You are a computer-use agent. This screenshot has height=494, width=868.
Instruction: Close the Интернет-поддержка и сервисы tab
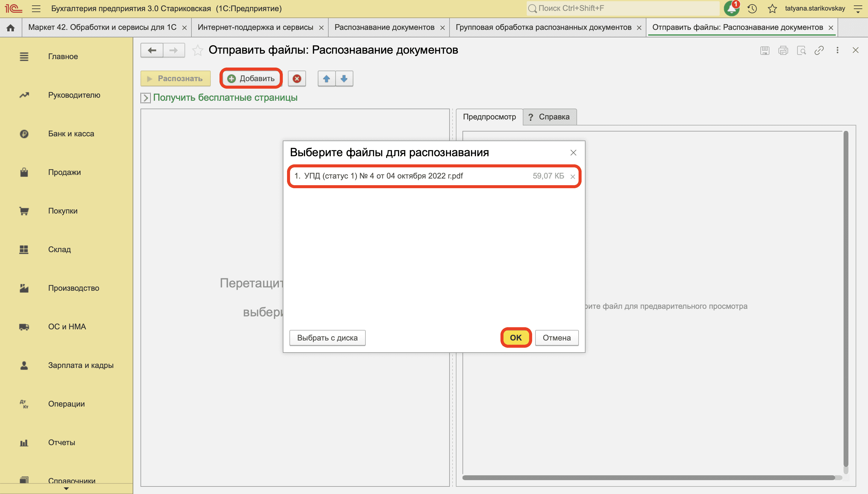tap(321, 28)
